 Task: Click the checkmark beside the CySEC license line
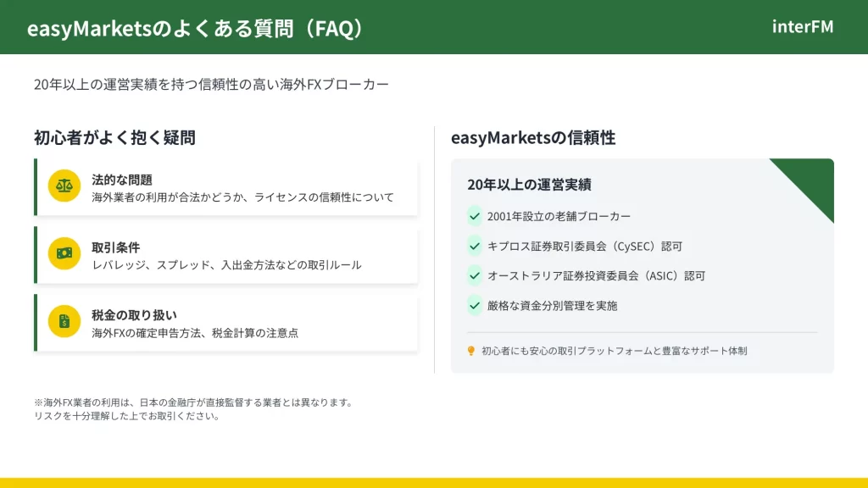[475, 246]
